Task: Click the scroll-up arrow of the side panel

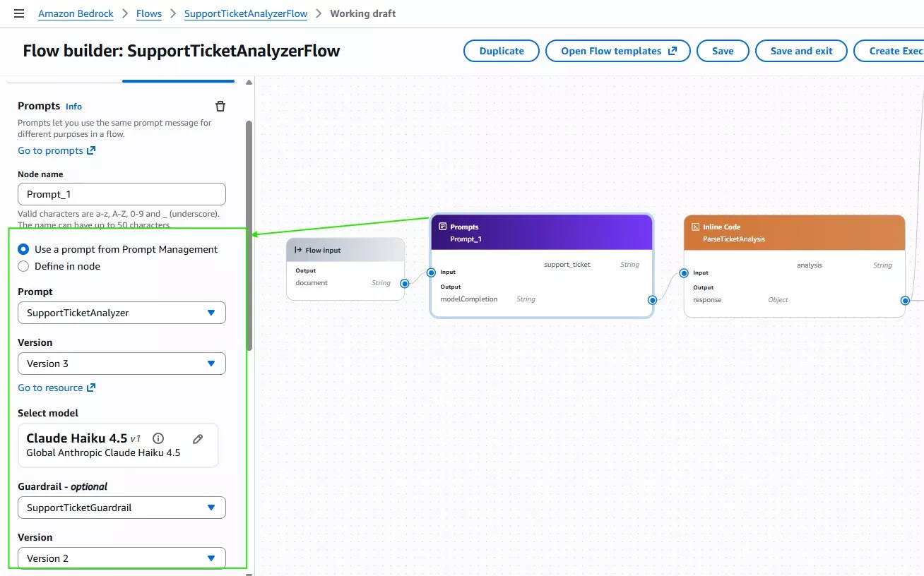Action: click(x=249, y=82)
